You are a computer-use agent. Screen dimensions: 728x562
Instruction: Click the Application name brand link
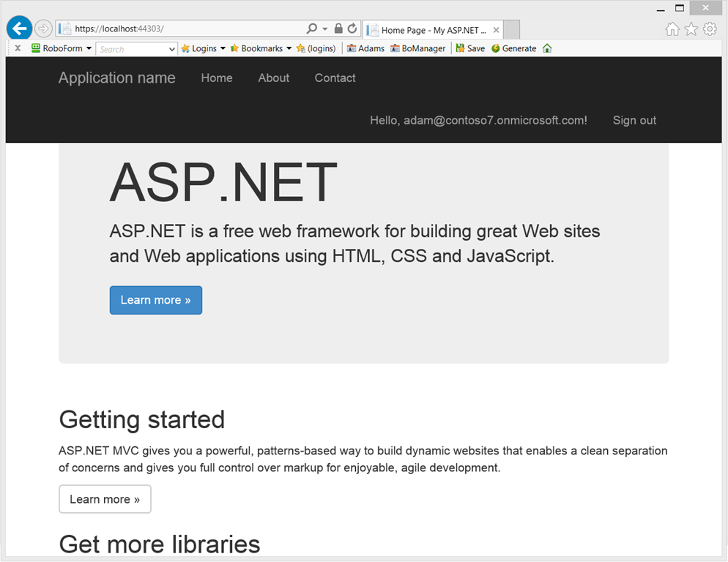(x=117, y=78)
